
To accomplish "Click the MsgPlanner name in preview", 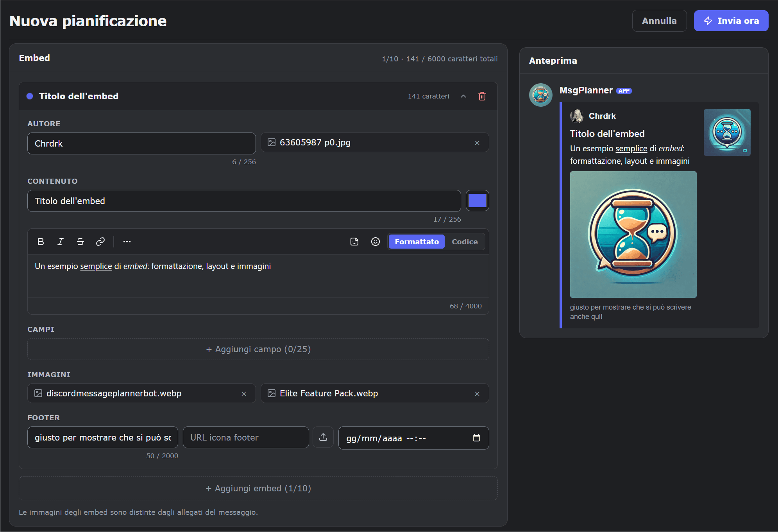I will pos(586,90).
